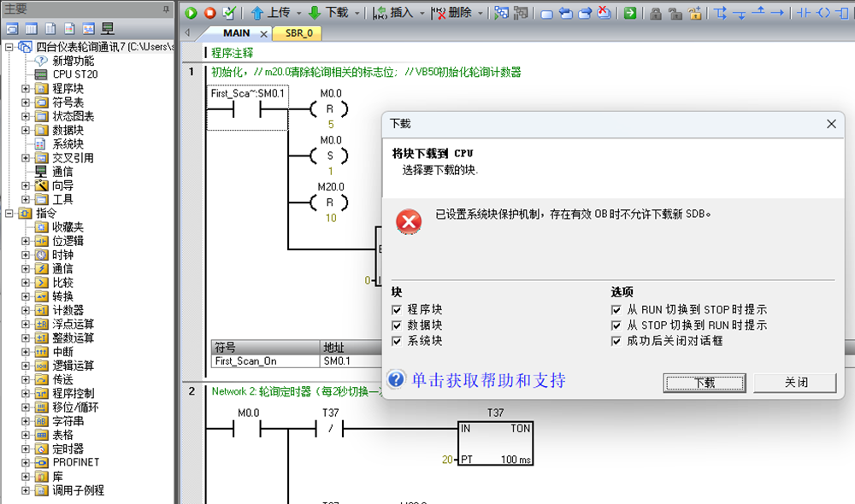Click the blue help question mark icon
855x504 pixels.
[x=395, y=379]
